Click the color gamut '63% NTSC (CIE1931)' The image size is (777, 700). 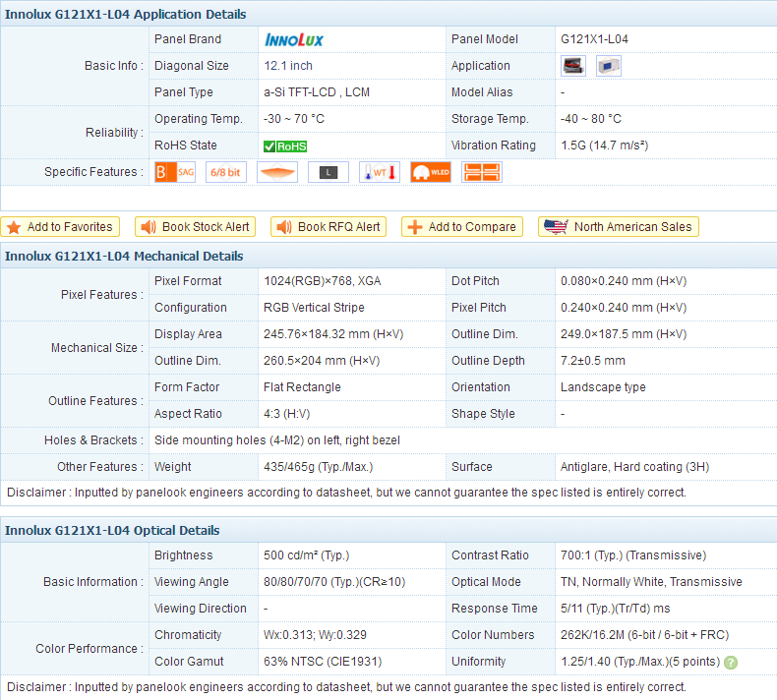(323, 662)
